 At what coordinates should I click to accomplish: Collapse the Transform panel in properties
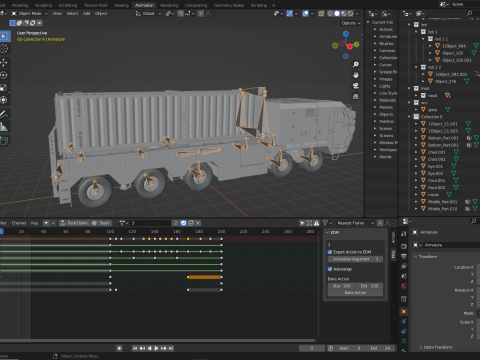[416, 256]
